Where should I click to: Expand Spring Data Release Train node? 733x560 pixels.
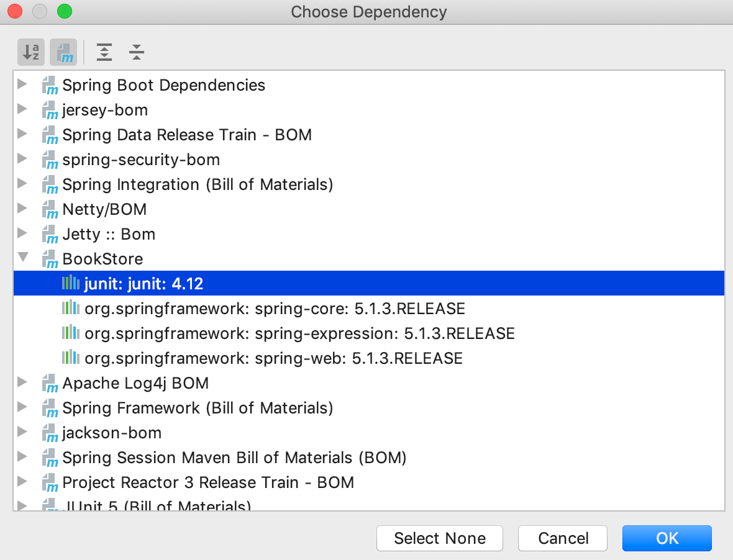(x=22, y=134)
